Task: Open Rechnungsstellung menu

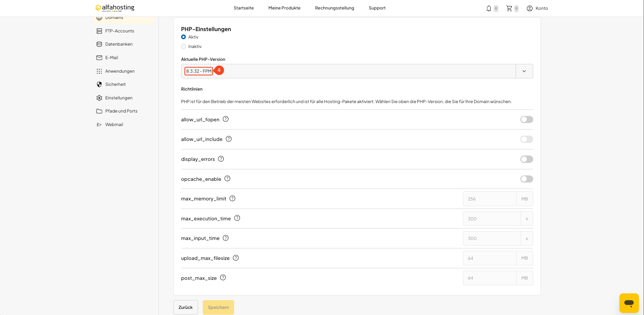Action: click(x=335, y=8)
